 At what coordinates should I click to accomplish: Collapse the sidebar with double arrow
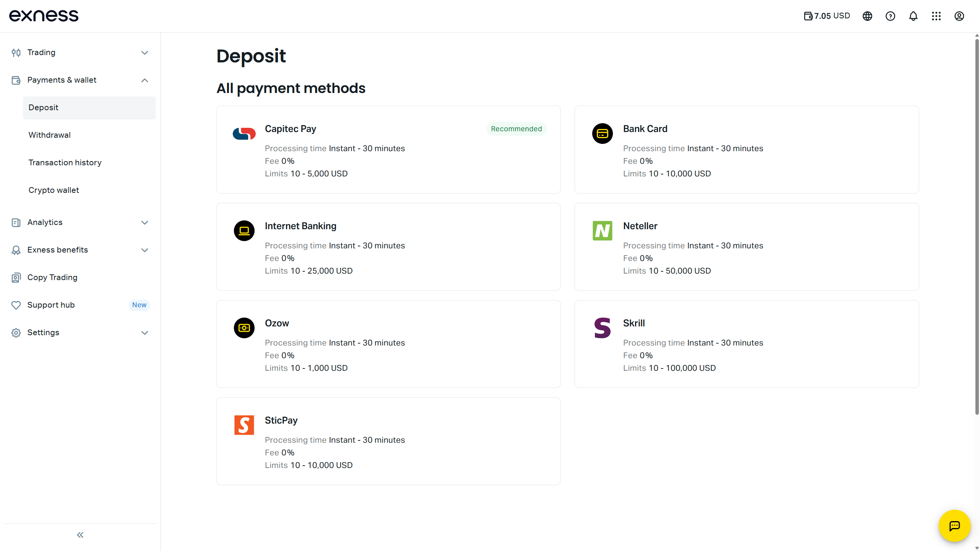pyautogui.click(x=80, y=535)
